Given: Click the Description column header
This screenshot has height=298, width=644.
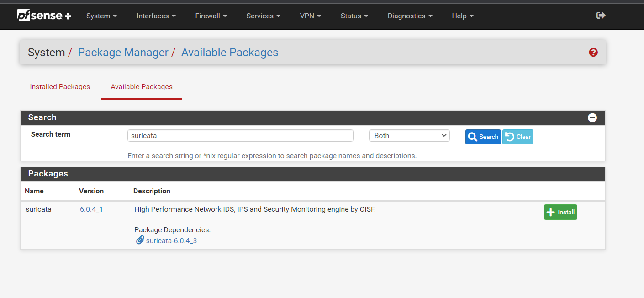Looking at the screenshot, I should pyautogui.click(x=152, y=191).
